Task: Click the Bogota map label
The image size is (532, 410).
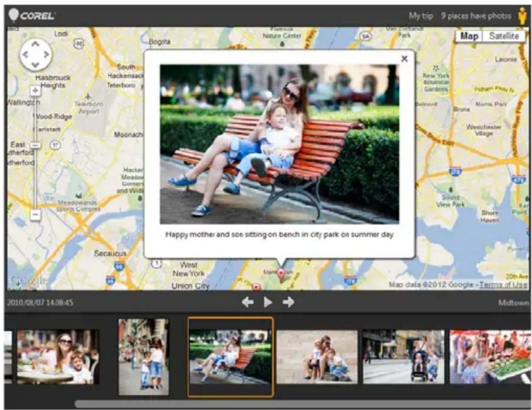Action: coord(159,41)
